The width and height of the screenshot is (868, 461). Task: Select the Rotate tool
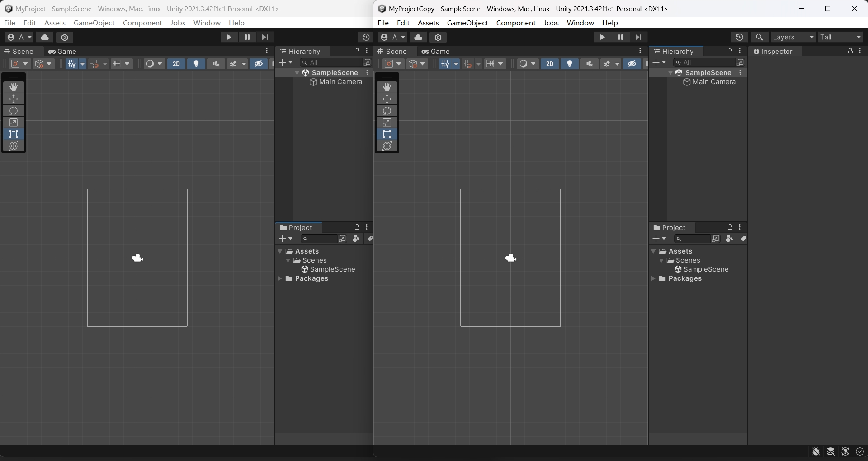click(14, 111)
